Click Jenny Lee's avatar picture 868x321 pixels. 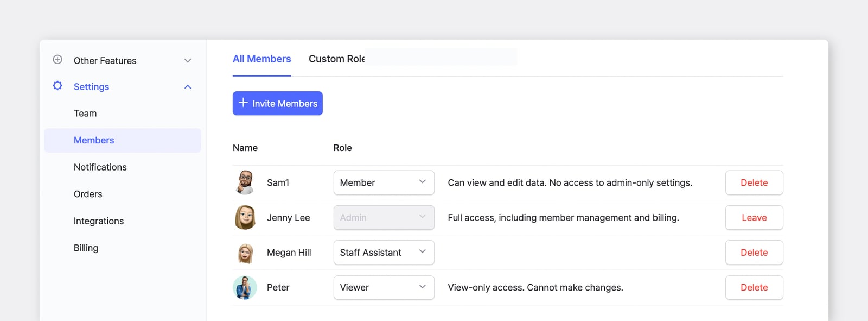point(245,217)
